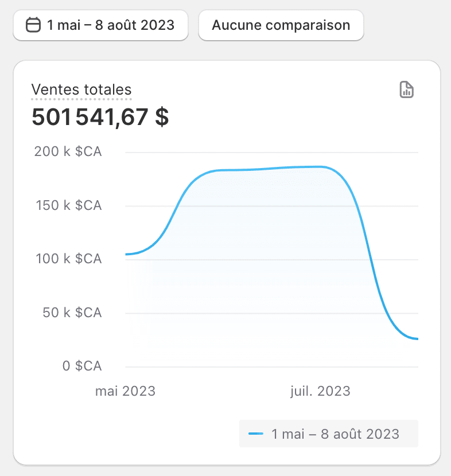Click the 100 k $CA axis label

tap(68, 259)
